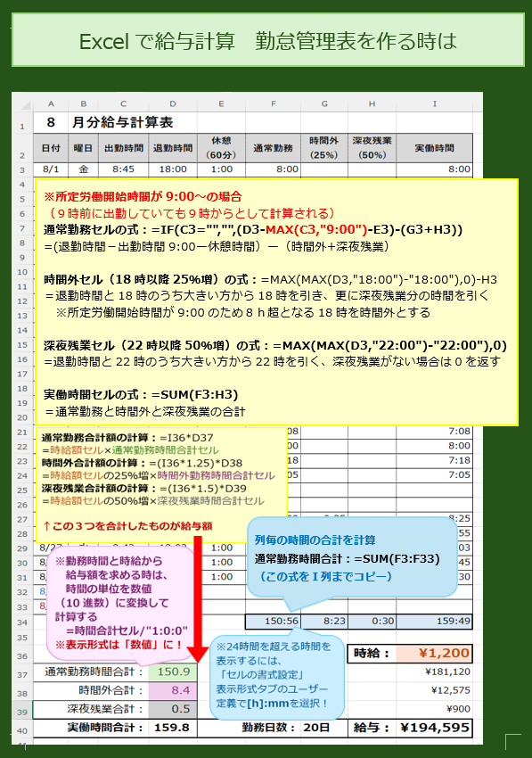
Task: Click the 時給： label cell
Action: click(x=372, y=654)
